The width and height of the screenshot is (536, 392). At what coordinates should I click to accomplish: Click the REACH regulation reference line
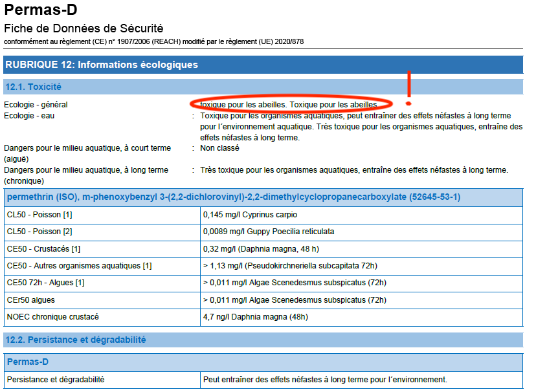point(153,41)
